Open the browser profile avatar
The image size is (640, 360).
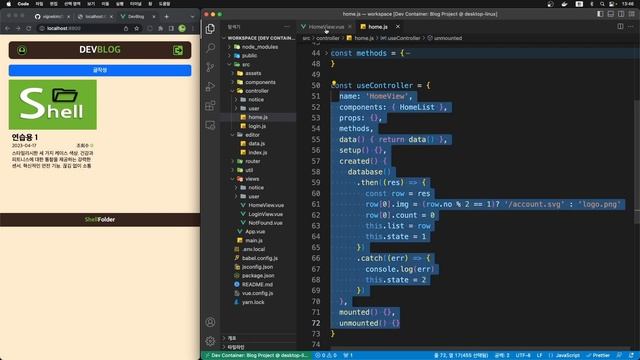click(182, 28)
